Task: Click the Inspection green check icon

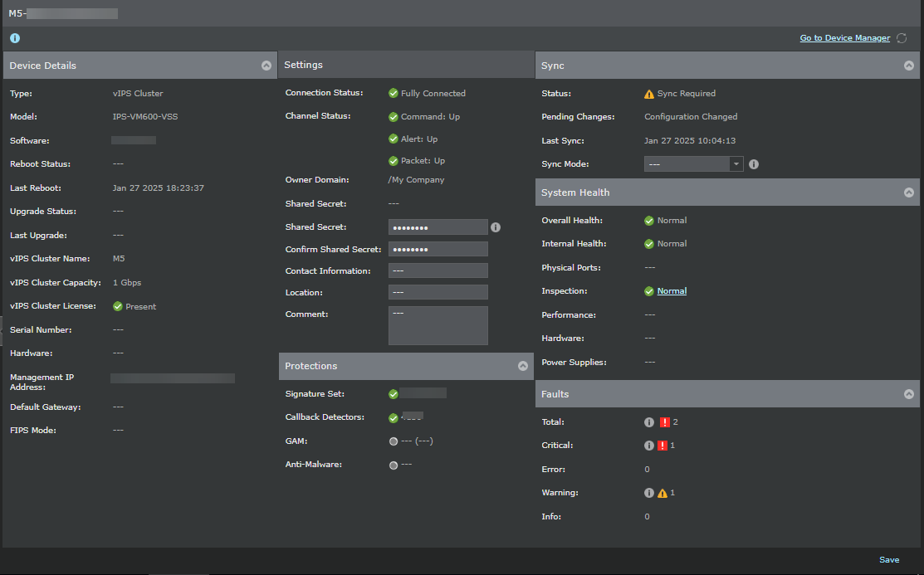Action: click(x=649, y=291)
